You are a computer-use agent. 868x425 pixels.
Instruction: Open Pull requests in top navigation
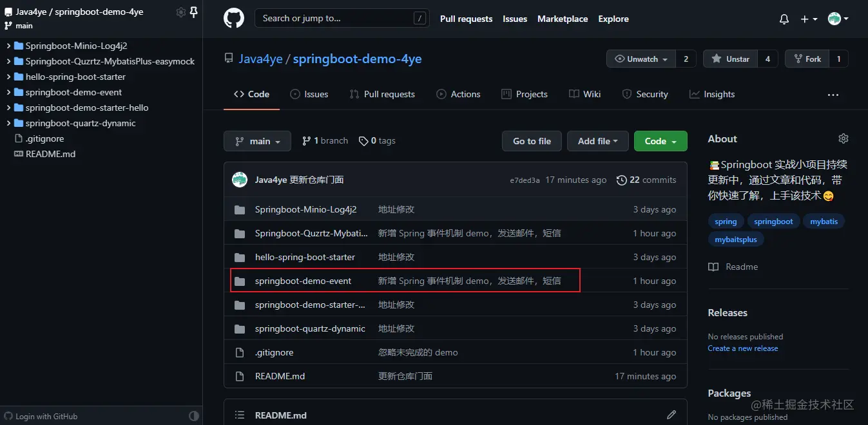[466, 19]
